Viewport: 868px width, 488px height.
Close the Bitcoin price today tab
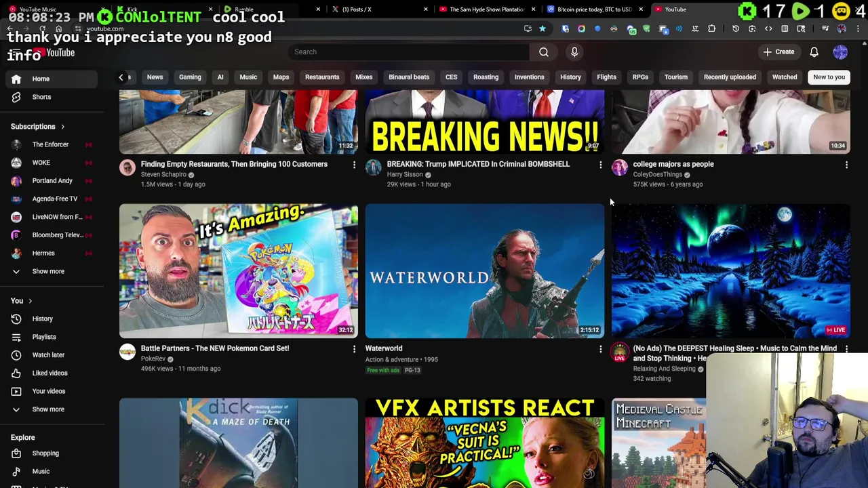[x=641, y=9]
